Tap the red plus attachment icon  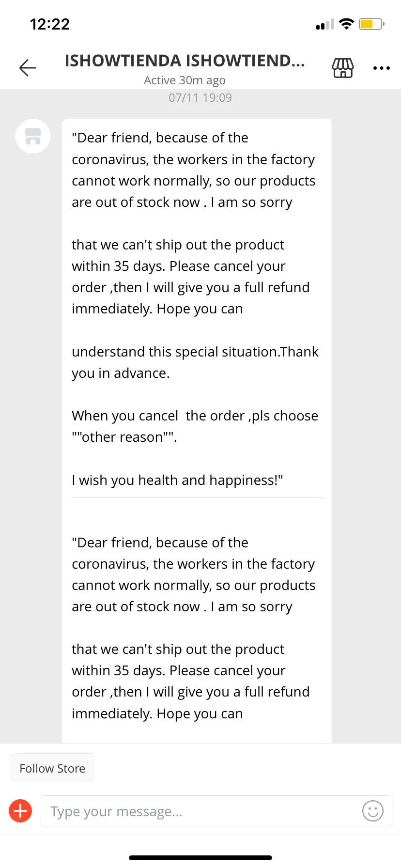point(20,810)
